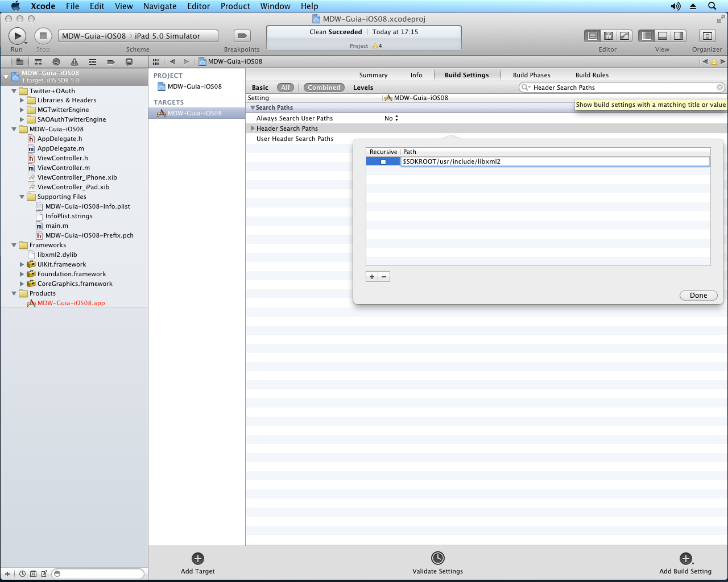Open the Spotlight search icon in menu bar

tap(712, 6)
